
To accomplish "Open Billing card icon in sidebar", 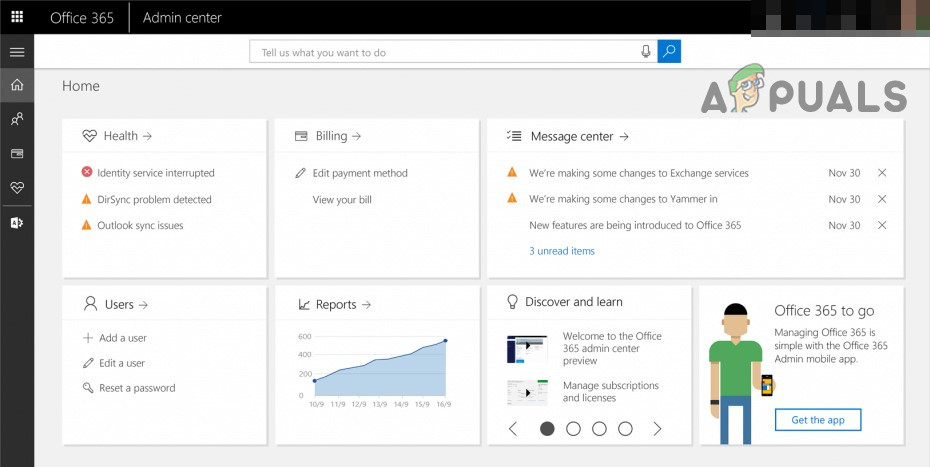I will point(17,153).
